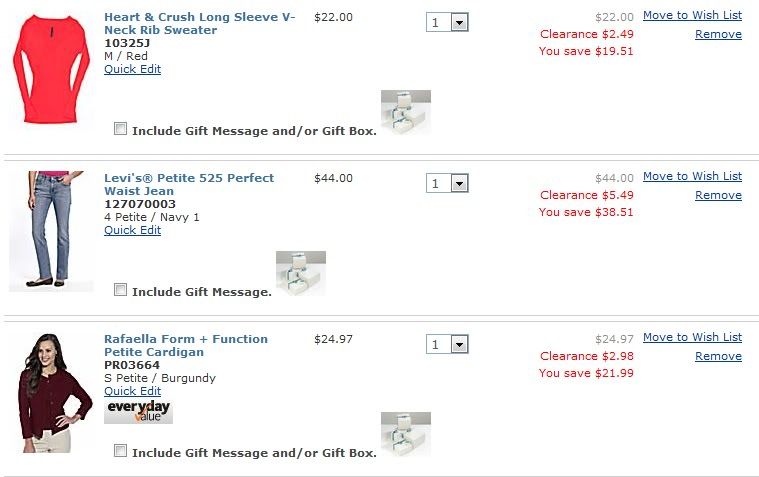
Task: Click the gift box icon for Levi's jean
Action: [300, 272]
